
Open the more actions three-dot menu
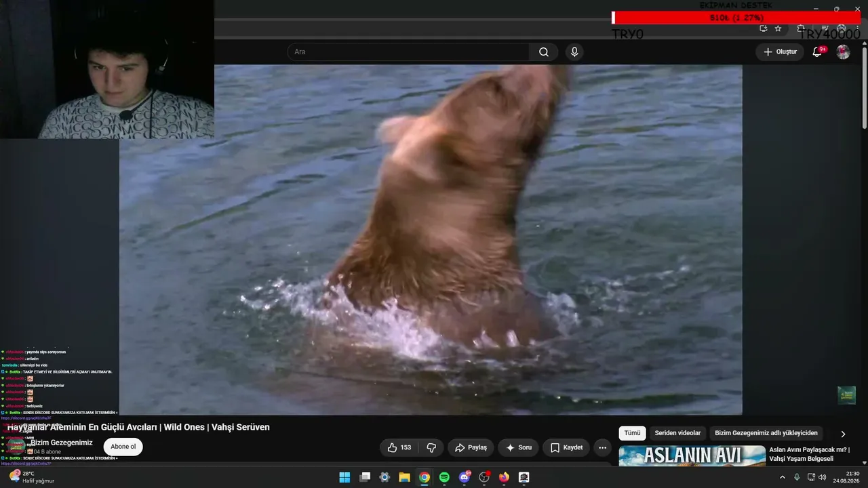pyautogui.click(x=602, y=447)
